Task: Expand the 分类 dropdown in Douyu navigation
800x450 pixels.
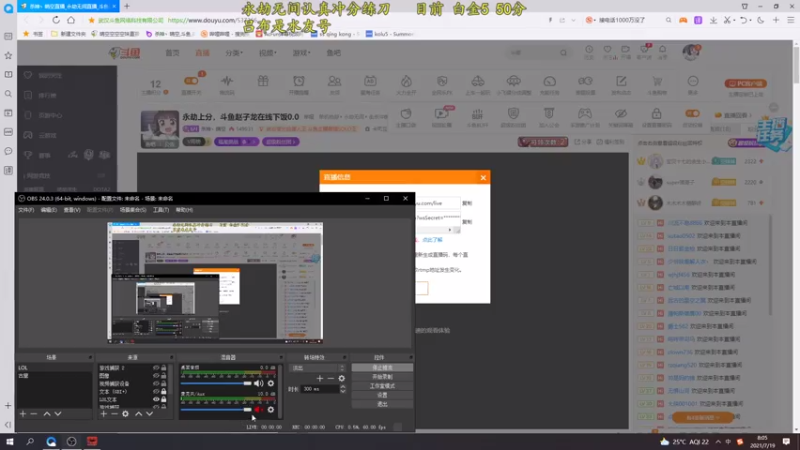Action: pyautogui.click(x=234, y=53)
